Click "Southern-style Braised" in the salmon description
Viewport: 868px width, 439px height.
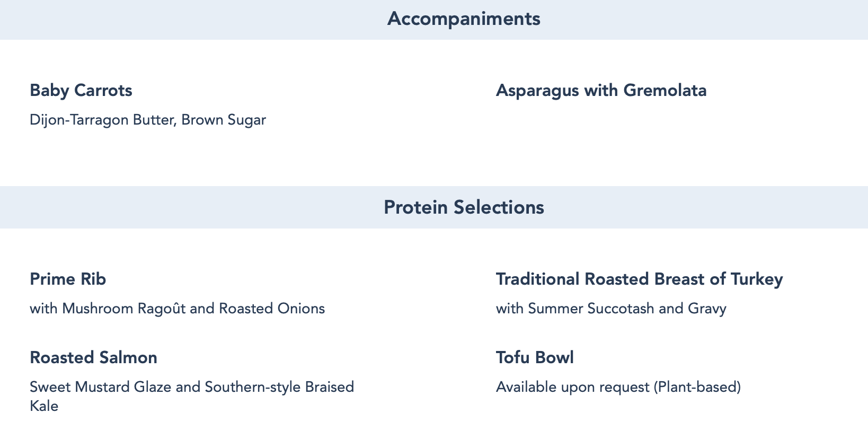pyautogui.click(x=279, y=387)
